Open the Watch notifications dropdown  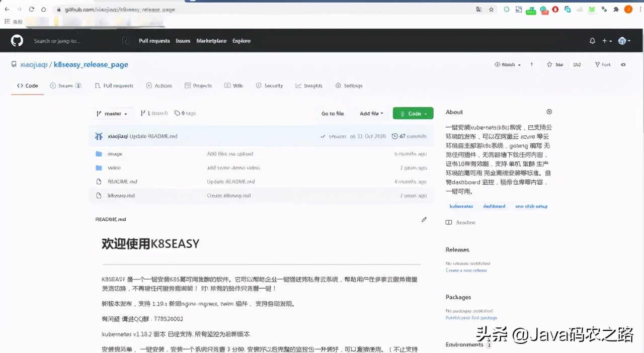pyautogui.click(x=508, y=64)
